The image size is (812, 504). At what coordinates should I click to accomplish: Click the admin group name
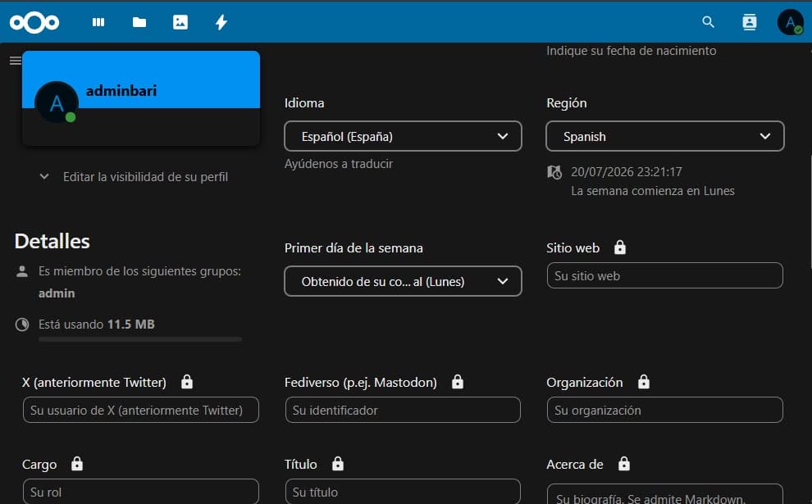(57, 293)
